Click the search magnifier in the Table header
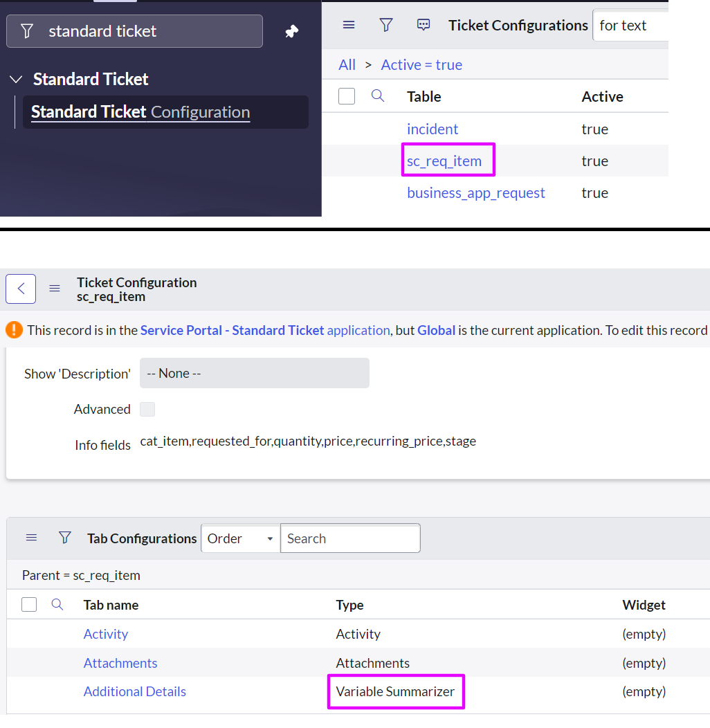The height and width of the screenshot is (728, 710). [378, 96]
